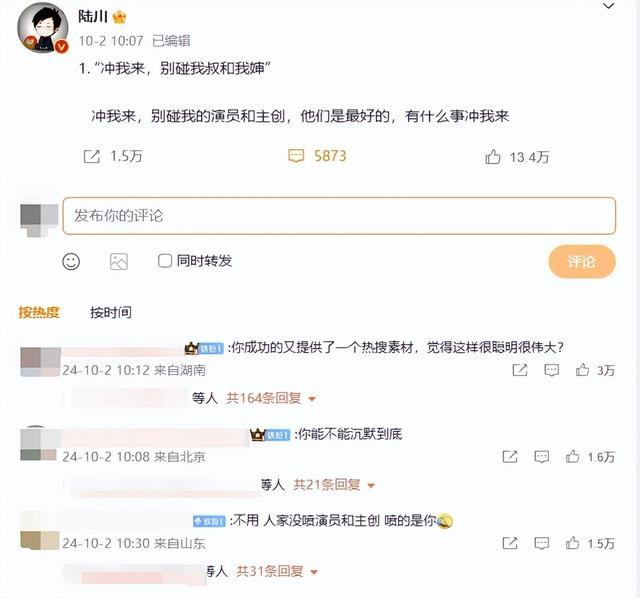
Task: Expand the 共164条回复 replies
Action: 271,398
